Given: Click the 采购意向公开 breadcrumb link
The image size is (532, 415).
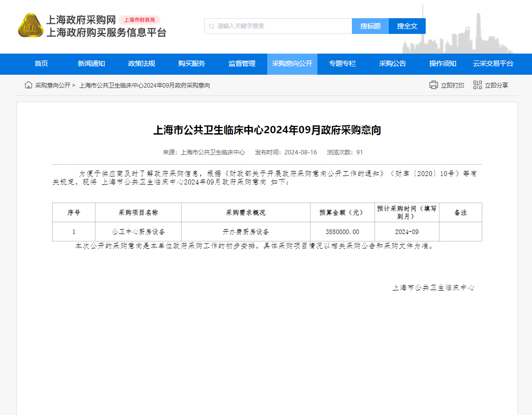Looking at the screenshot, I should point(53,86).
